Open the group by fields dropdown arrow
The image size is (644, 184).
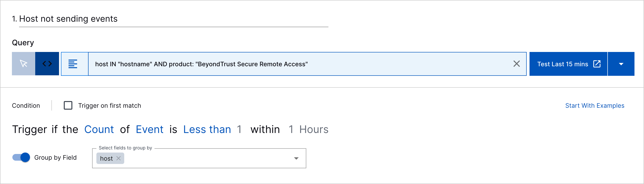pyautogui.click(x=296, y=158)
